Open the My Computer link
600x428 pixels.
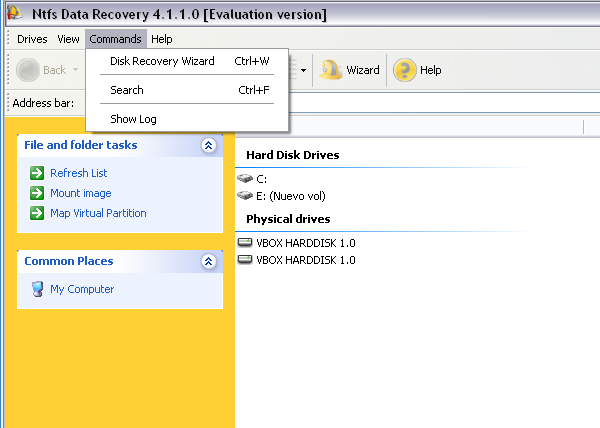(82, 289)
